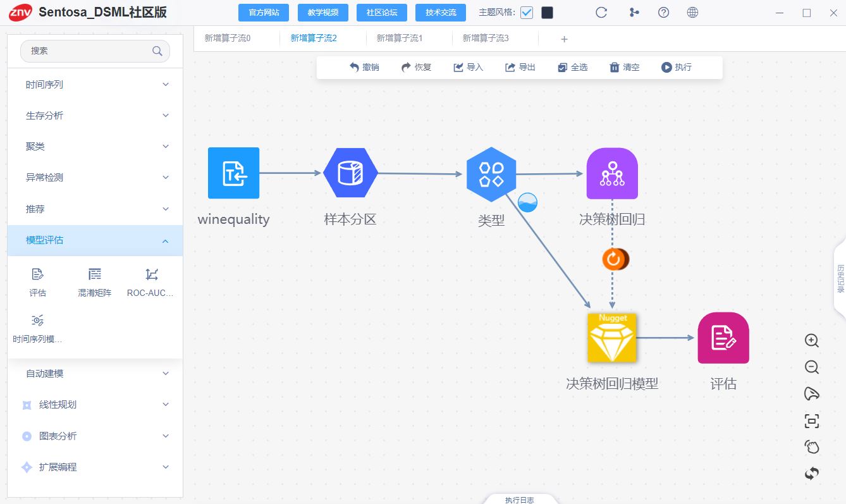Viewport: 846px width, 504px height.
Task: Switch to tab 新增算子流0
Action: (x=228, y=38)
